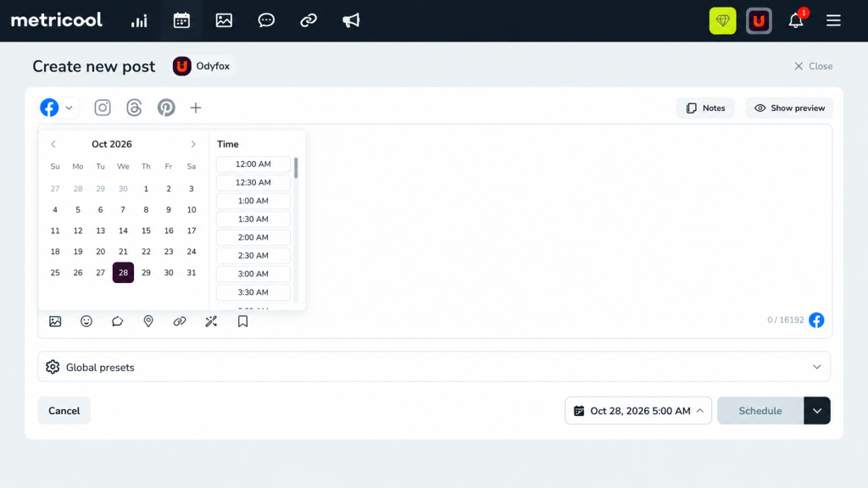Open the media library image icon in navbar
The width and height of the screenshot is (868, 488).
tap(224, 21)
